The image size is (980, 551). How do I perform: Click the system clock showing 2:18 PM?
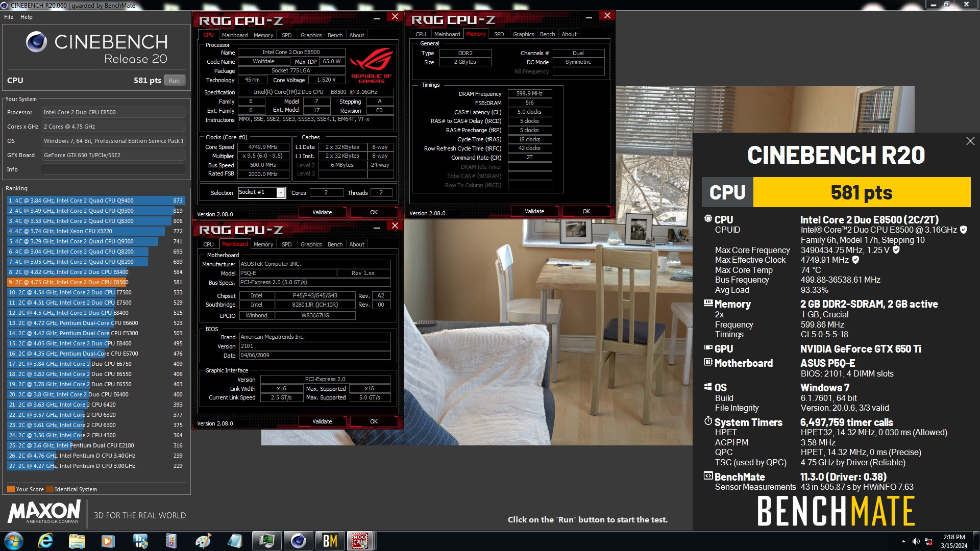tap(954, 537)
